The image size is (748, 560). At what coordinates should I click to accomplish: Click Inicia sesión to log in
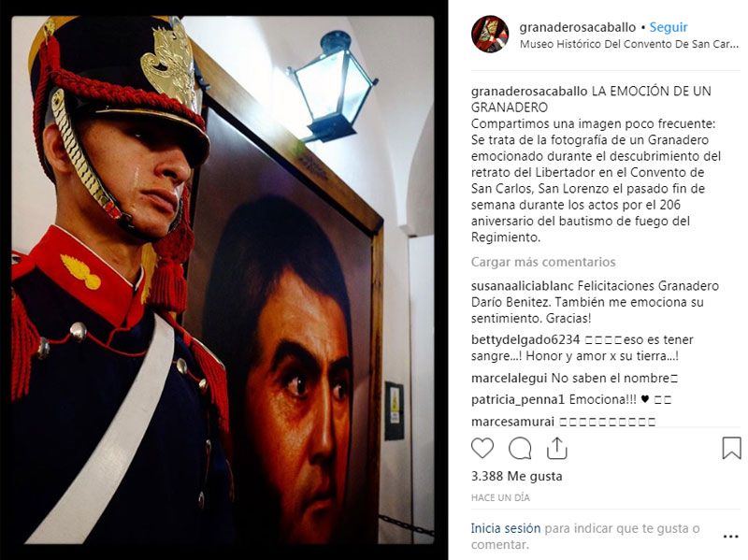click(x=506, y=528)
